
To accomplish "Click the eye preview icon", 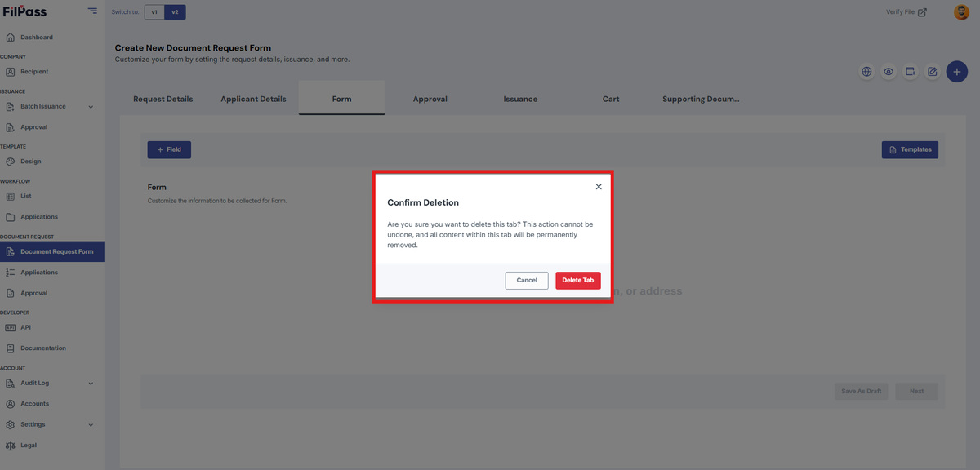I will (x=889, y=72).
